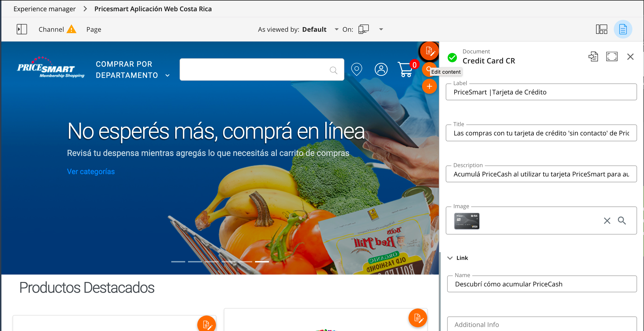Click the PriceSmart logo

point(51,67)
